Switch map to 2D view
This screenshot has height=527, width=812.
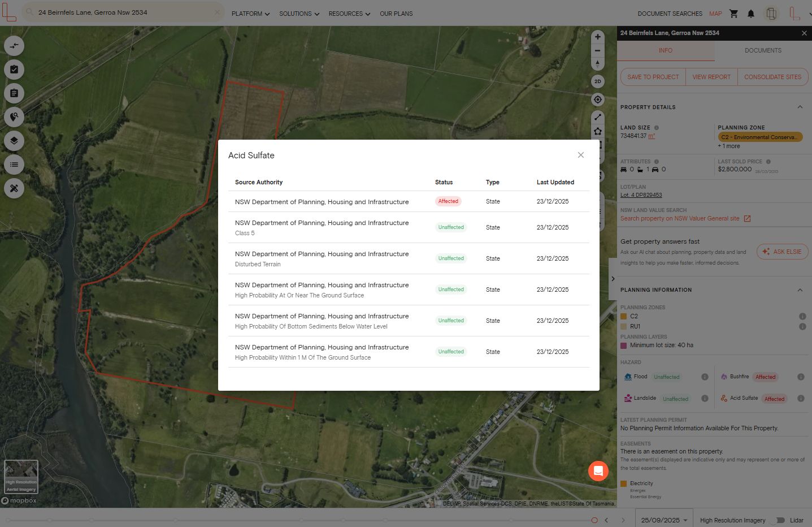click(x=597, y=81)
